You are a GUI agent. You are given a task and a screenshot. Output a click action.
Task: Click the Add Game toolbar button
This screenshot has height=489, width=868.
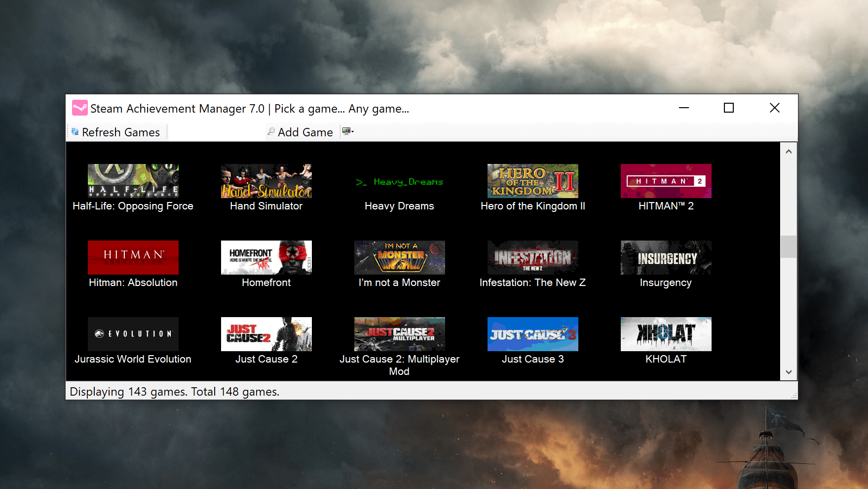pos(300,132)
